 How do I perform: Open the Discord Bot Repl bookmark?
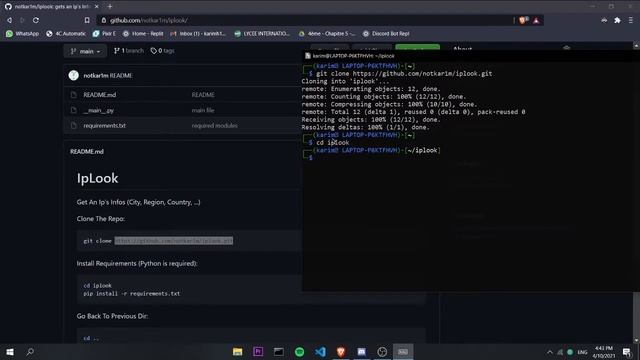(386, 33)
